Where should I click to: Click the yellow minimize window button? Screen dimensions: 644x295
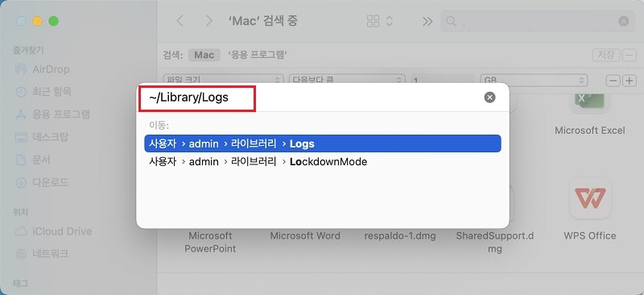point(37,21)
